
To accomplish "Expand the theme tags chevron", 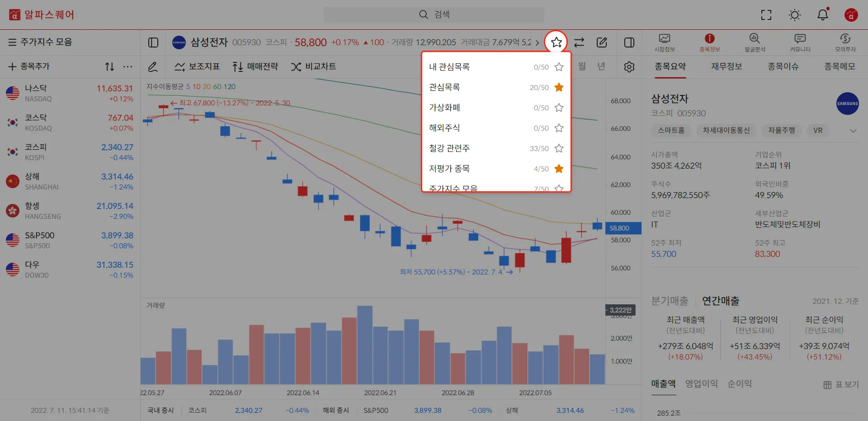I will click(853, 131).
